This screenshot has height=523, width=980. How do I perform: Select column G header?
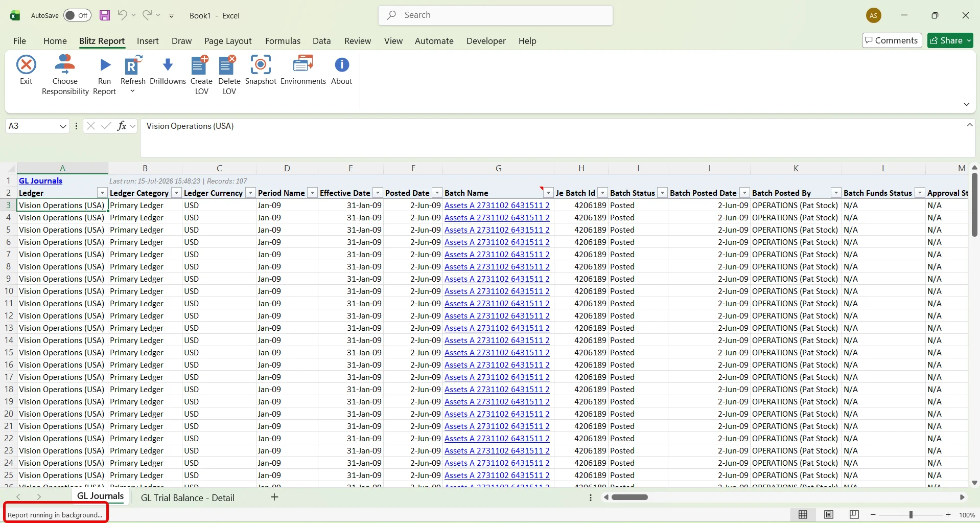pos(498,168)
